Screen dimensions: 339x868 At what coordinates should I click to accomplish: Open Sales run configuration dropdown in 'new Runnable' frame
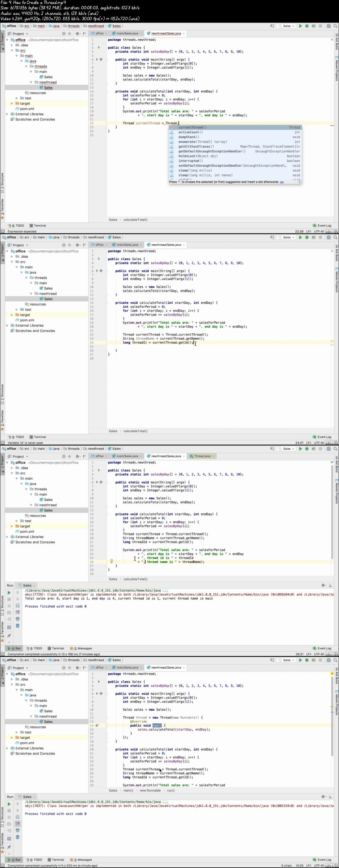click(x=286, y=660)
